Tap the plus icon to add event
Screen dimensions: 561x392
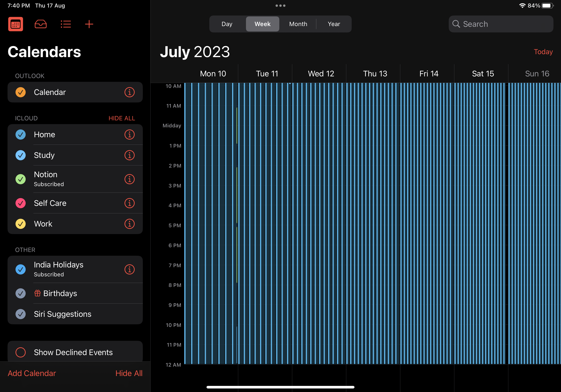(x=89, y=24)
